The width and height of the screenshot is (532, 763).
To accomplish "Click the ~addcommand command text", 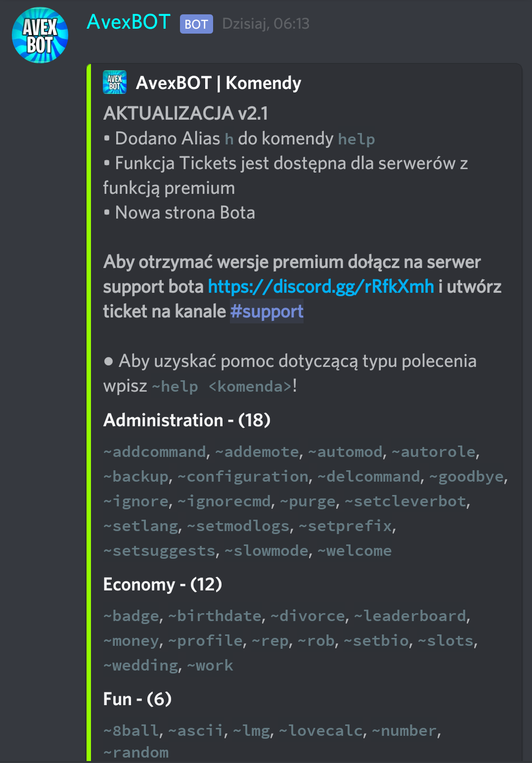I will coord(155,452).
